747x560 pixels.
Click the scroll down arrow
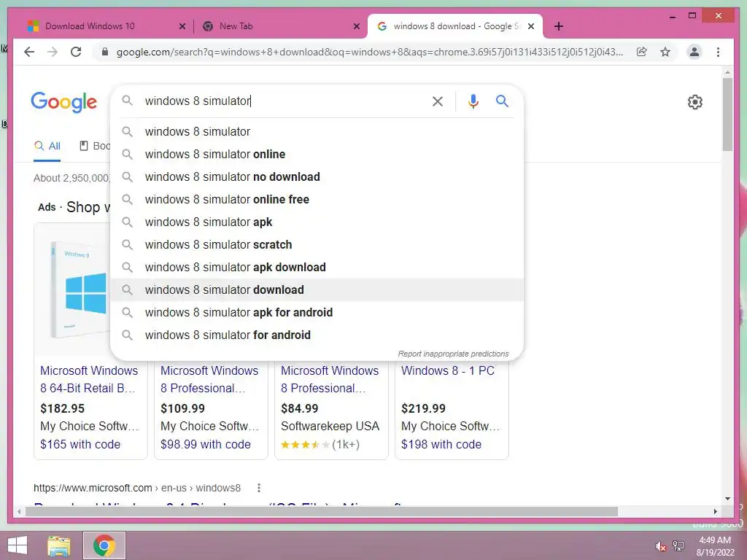727,499
